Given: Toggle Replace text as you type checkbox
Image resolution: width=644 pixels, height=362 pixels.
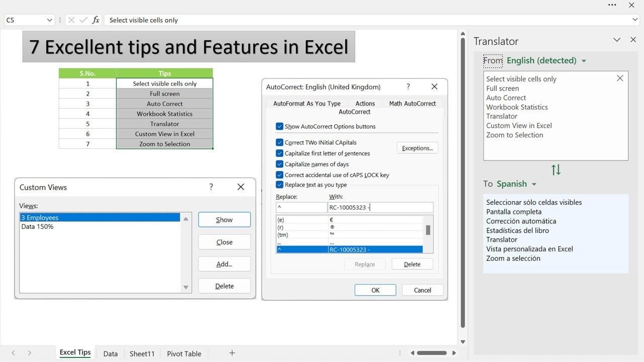Looking at the screenshot, I should 279,185.
